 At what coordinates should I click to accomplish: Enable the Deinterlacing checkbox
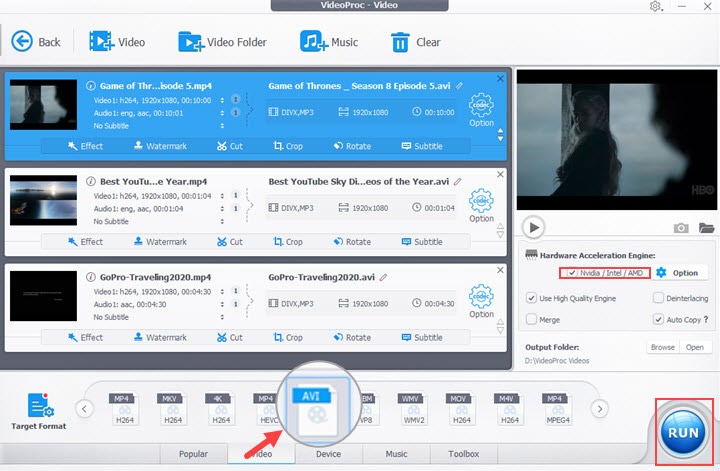[658, 298]
